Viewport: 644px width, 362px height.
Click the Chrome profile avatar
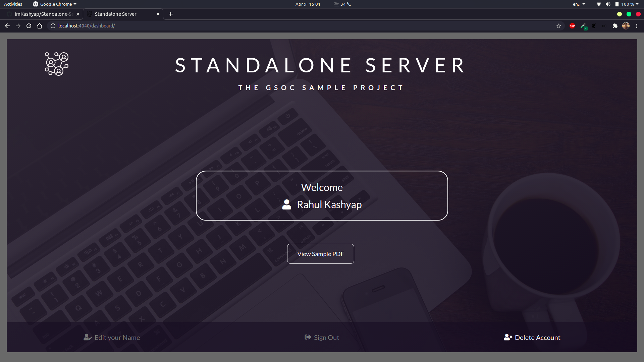pos(626,26)
